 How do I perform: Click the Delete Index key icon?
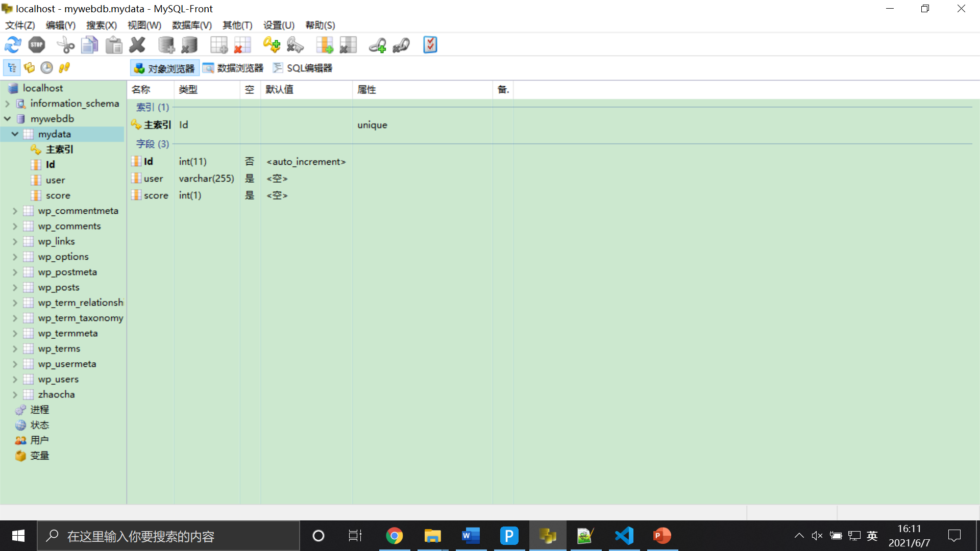295,45
